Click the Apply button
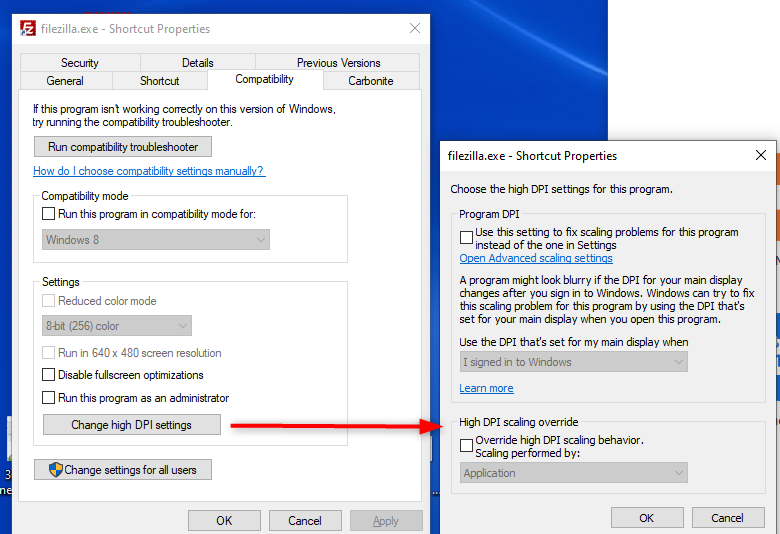The height and width of the screenshot is (534, 780). pyautogui.click(x=386, y=521)
